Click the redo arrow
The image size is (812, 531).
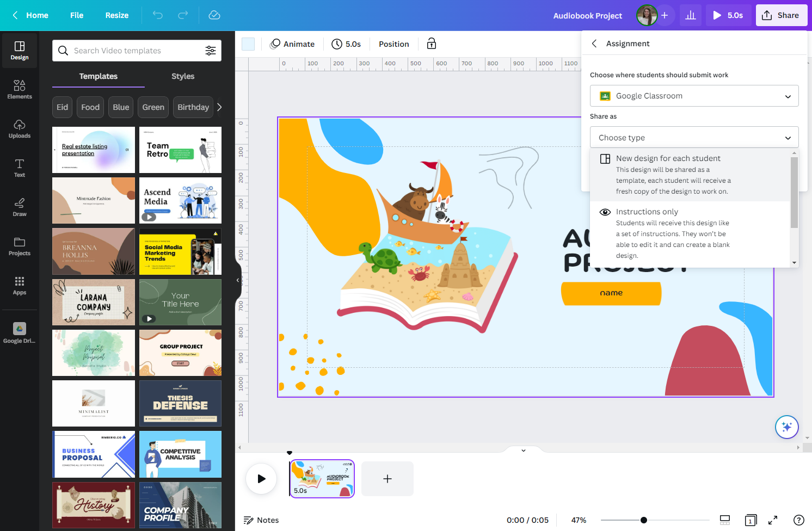coord(183,15)
